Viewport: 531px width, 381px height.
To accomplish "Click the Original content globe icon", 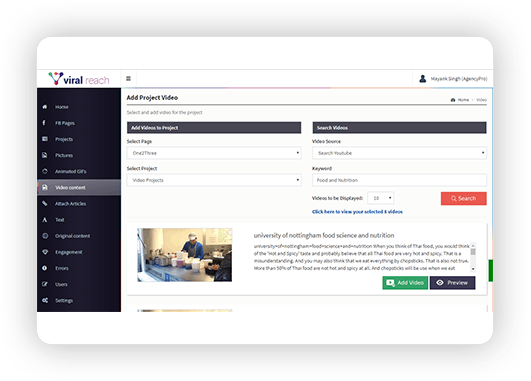I will (45, 236).
